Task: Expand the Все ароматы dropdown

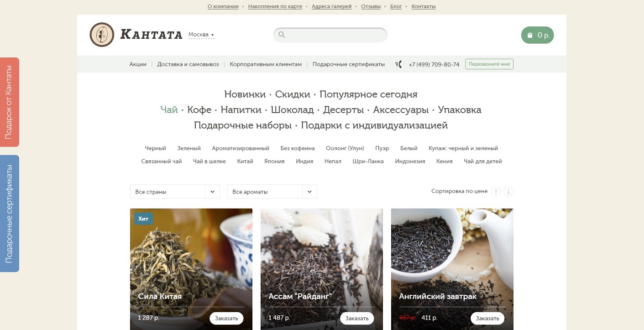Action: click(x=272, y=192)
